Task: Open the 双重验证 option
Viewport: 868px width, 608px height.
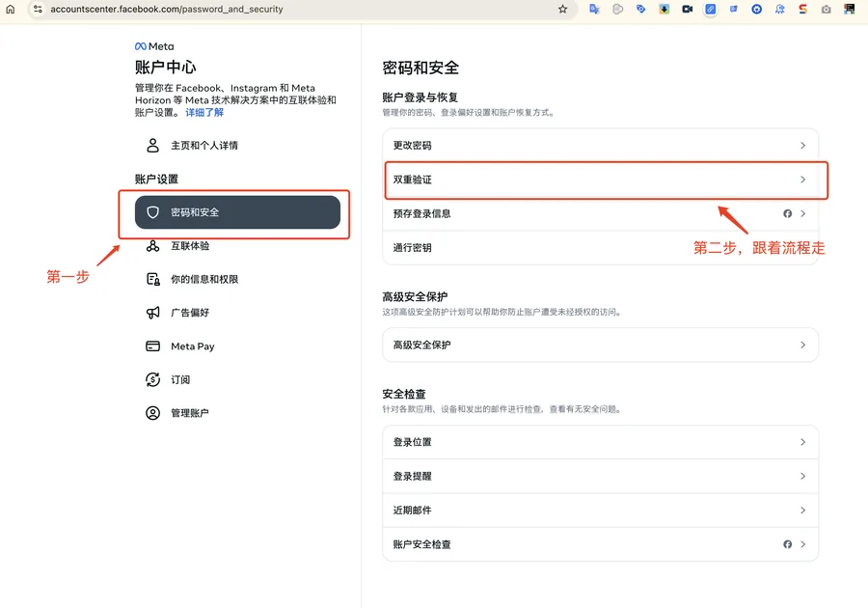Action: (600, 180)
